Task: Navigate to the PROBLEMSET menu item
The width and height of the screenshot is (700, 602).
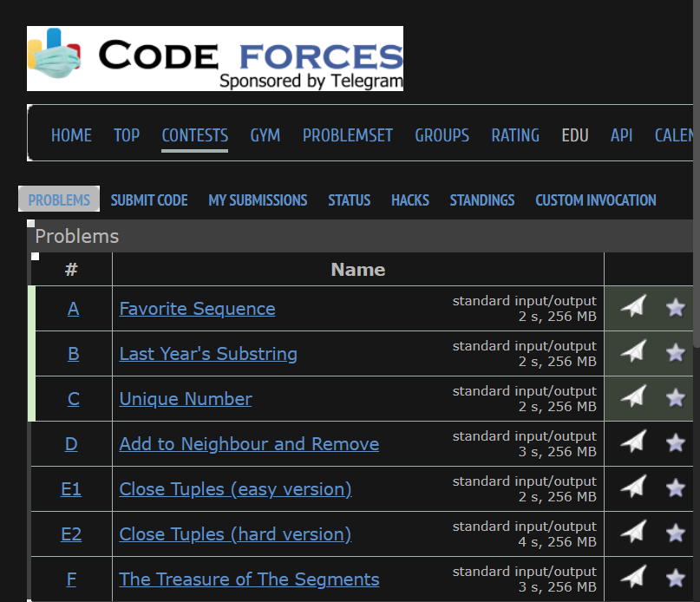Action: 347,135
